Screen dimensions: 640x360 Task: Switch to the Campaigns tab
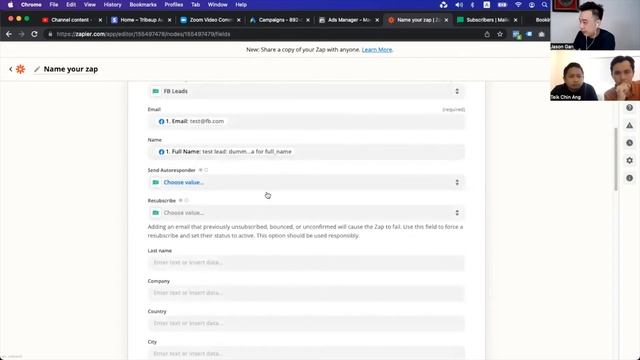pos(279,20)
